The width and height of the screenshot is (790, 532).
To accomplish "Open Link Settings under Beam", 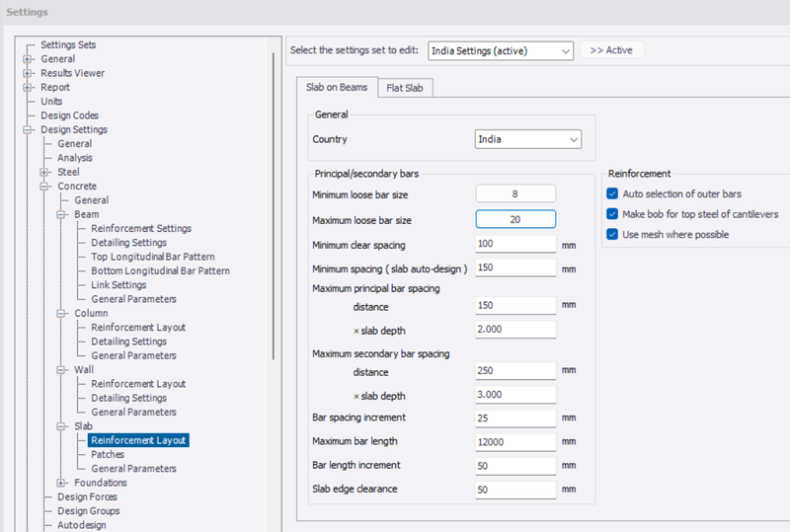I will click(x=118, y=284).
